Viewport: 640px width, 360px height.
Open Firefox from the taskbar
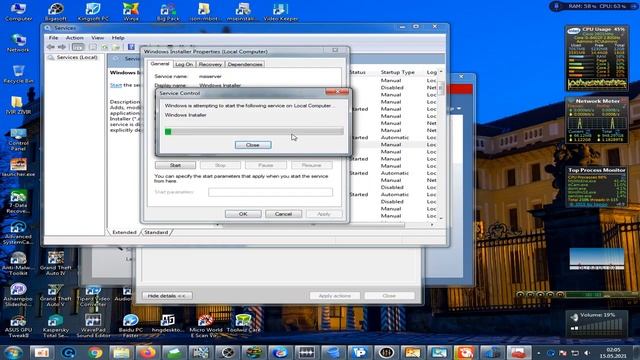click(148, 352)
